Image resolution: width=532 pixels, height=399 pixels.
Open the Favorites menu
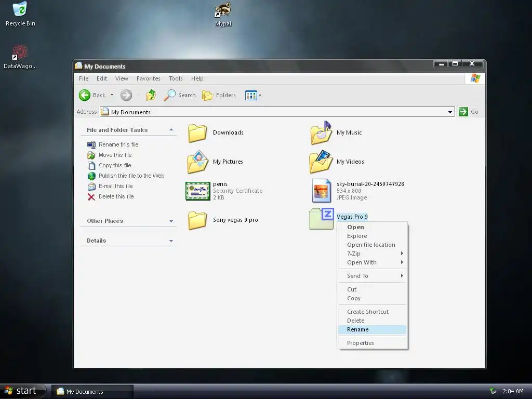(148, 78)
